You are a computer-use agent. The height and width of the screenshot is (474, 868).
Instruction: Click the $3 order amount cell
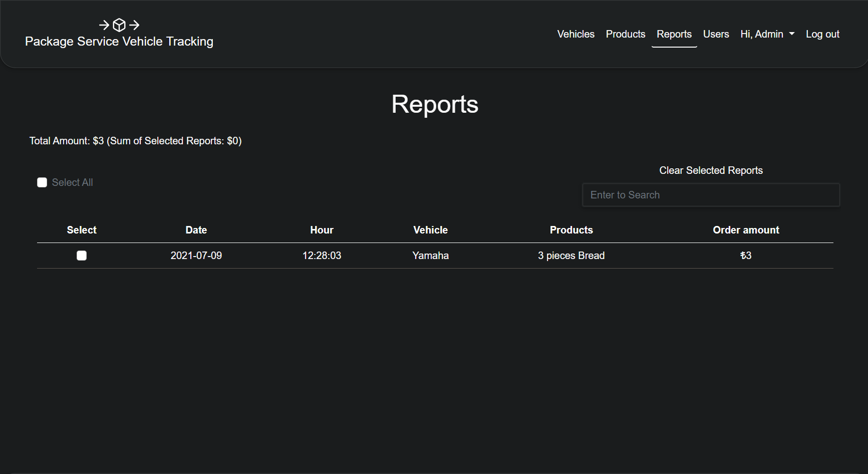point(746,256)
